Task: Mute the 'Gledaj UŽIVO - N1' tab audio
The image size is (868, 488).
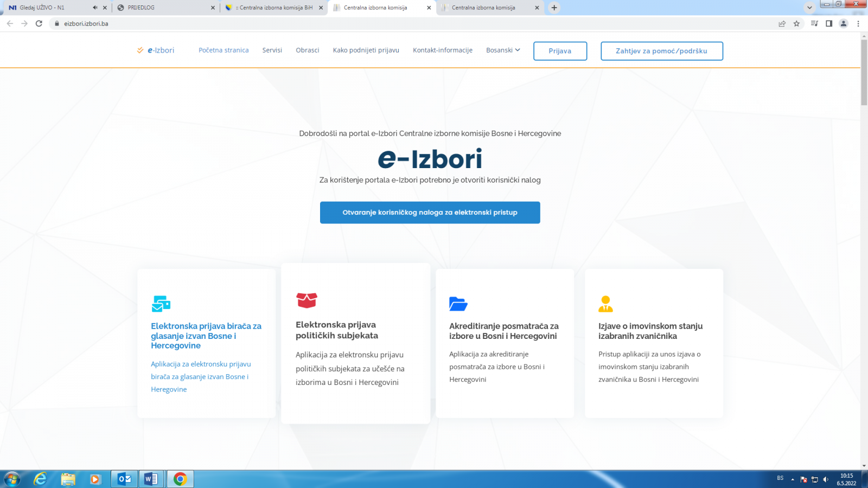Action: point(95,8)
